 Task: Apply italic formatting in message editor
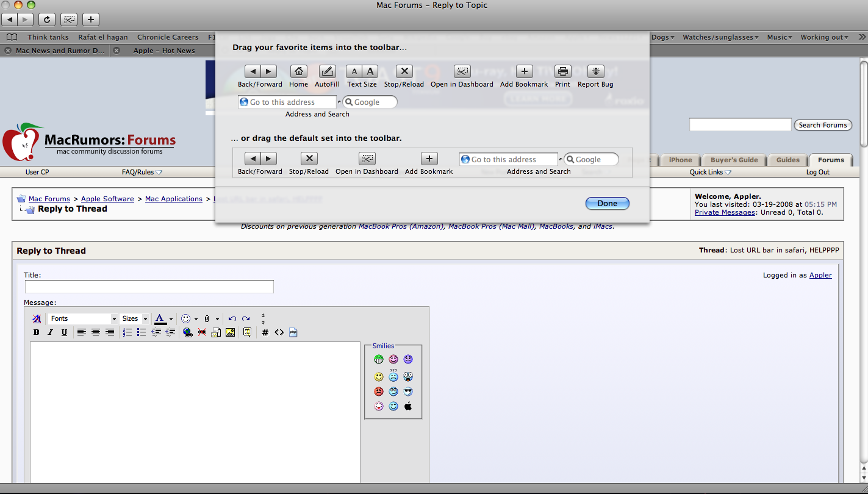pos(50,332)
